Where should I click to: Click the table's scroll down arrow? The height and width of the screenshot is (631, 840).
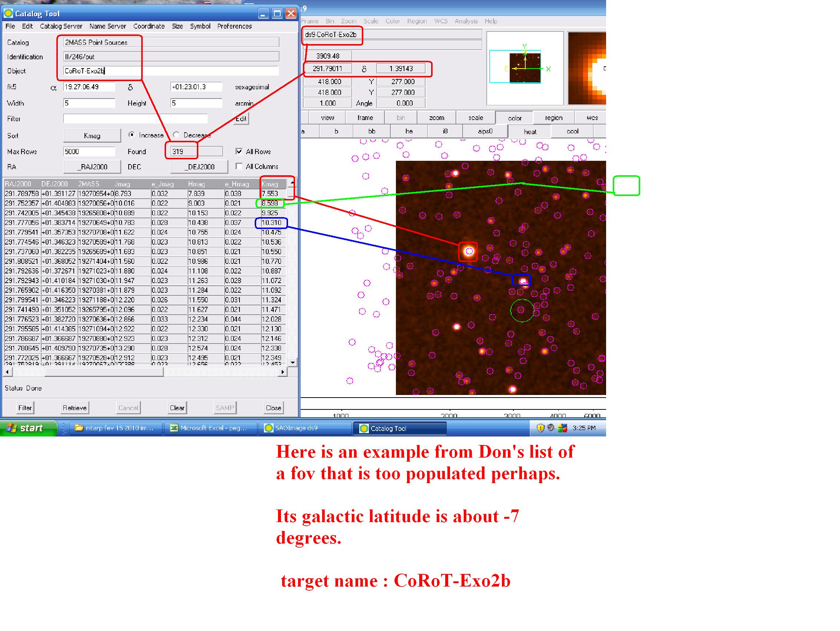click(x=292, y=363)
